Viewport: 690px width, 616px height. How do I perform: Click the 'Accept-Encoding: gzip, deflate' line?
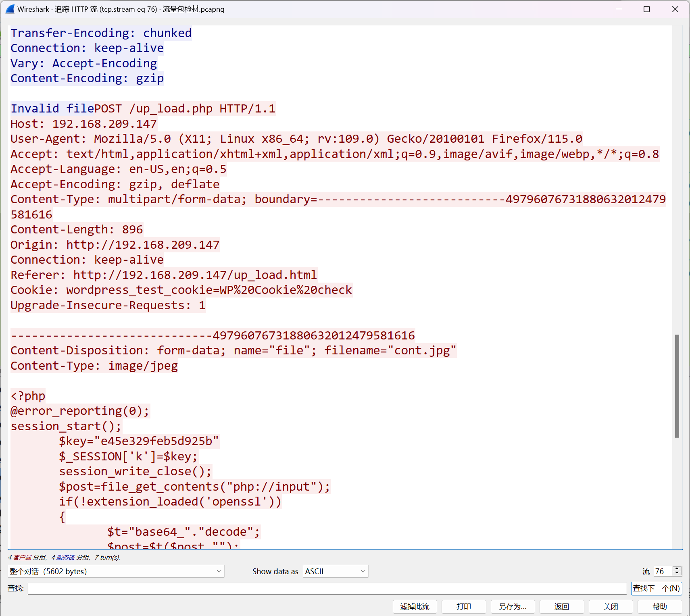click(x=115, y=184)
